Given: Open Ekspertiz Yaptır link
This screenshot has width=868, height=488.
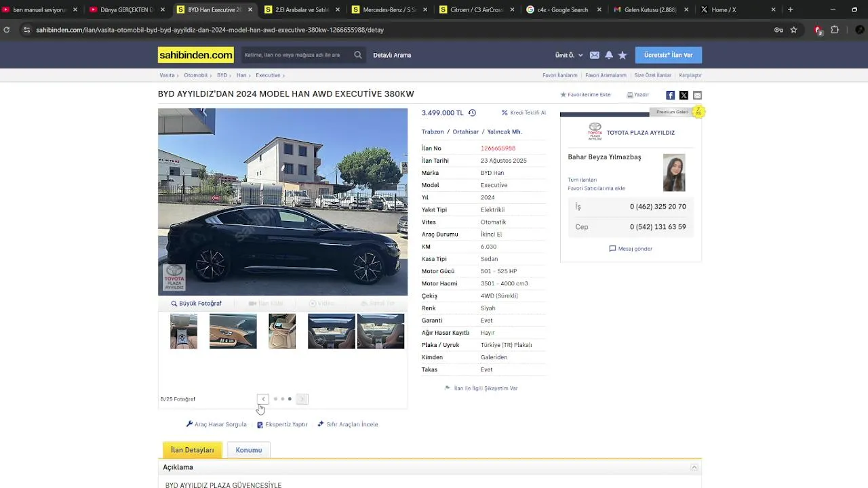Looking at the screenshot, I should tap(282, 424).
